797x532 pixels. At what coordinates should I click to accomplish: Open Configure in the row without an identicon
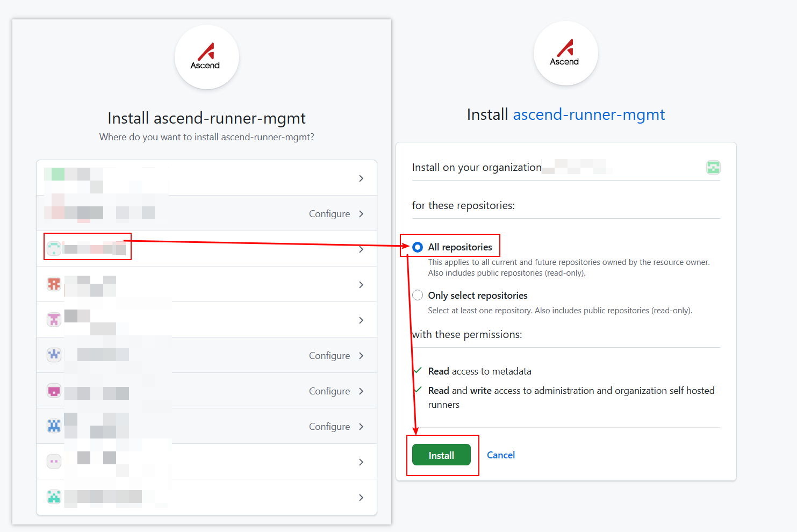coord(329,214)
